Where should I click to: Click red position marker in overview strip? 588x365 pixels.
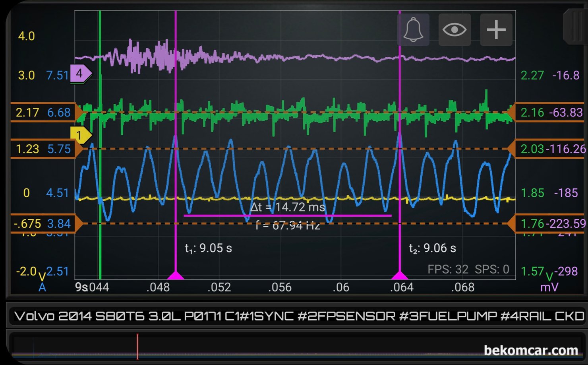[137, 347]
